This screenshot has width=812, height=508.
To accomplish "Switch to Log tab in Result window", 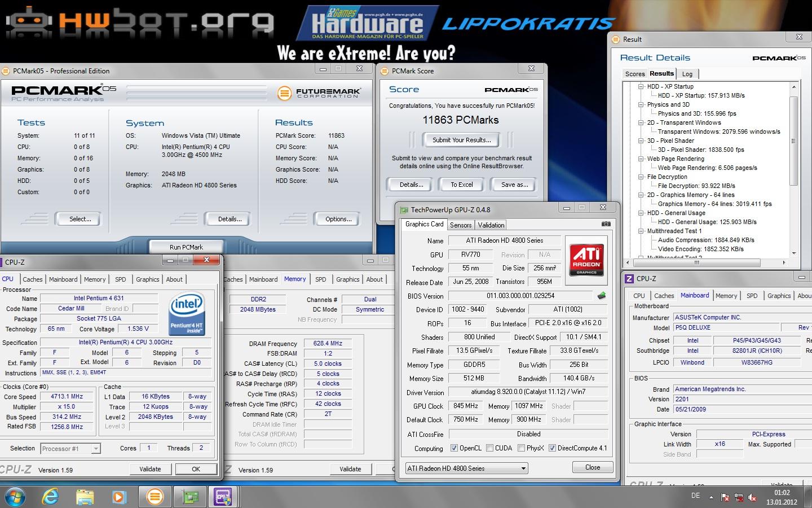I will tap(687, 74).
